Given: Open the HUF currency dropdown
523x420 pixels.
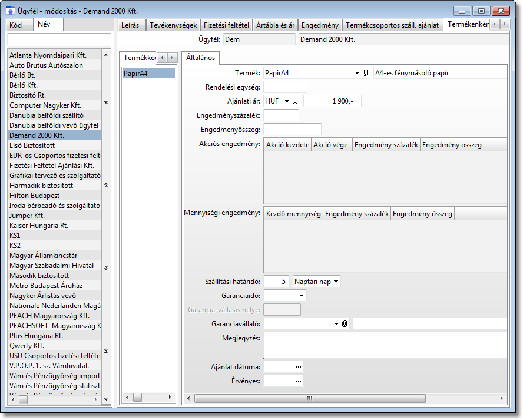Looking at the screenshot, I should [x=287, y=101].
